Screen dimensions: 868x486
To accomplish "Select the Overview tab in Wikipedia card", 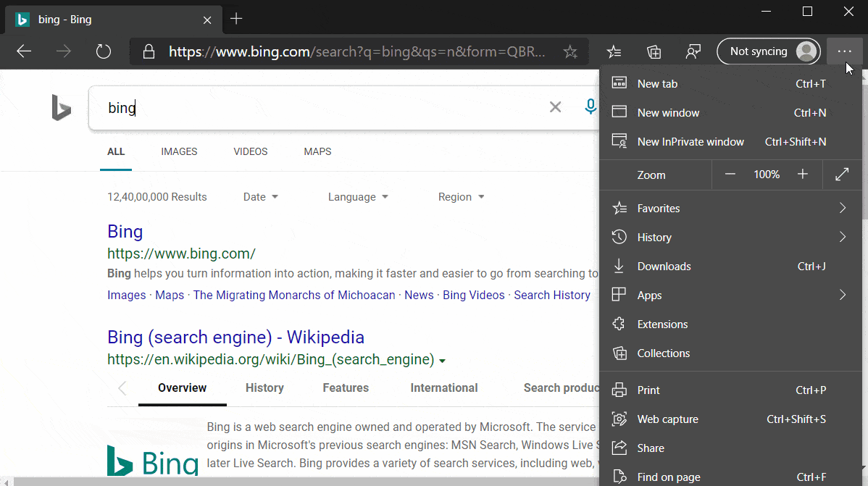I will click(x=182, y=388).
